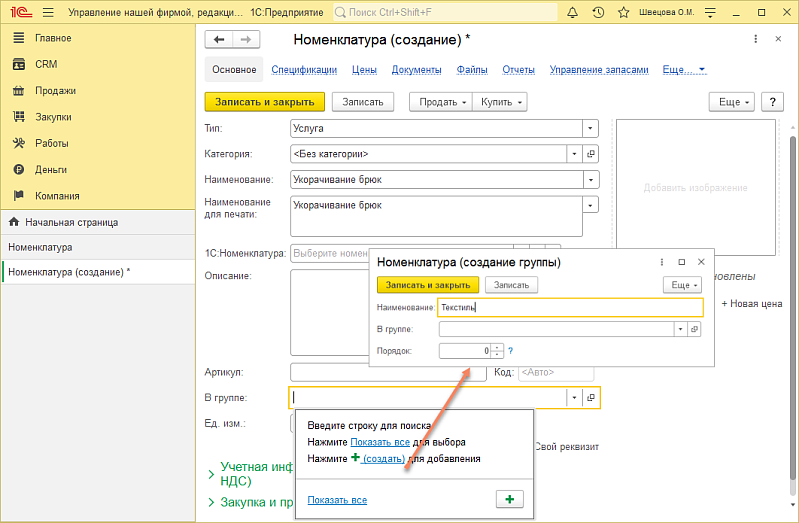Click the favorites star icon
799x523 pixels.
[x=623, y=13]
